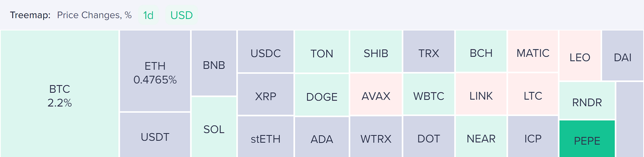Open the BNB treemap tile
Screen dimensions: 644x157
tap(214, 63)
